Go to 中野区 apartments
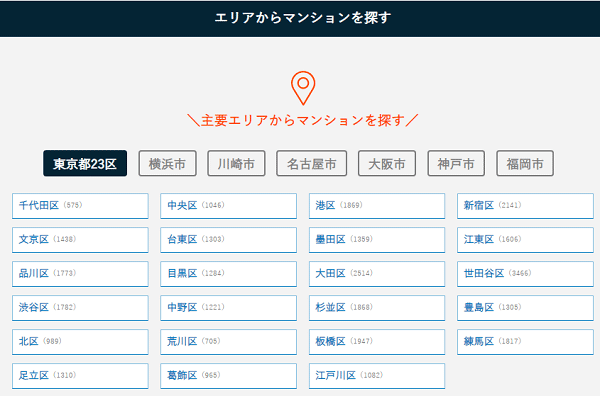The width and height of the screenshot is (600, 396). [228, 308]
